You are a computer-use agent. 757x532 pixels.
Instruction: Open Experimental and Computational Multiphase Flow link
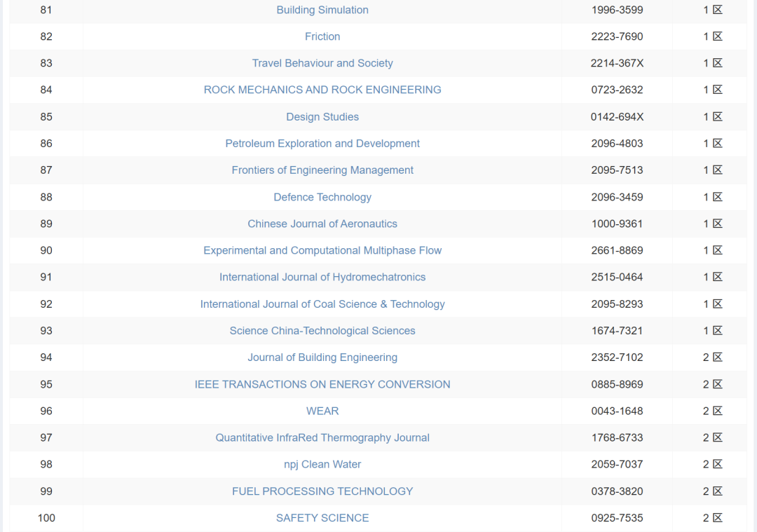[322, 250]
